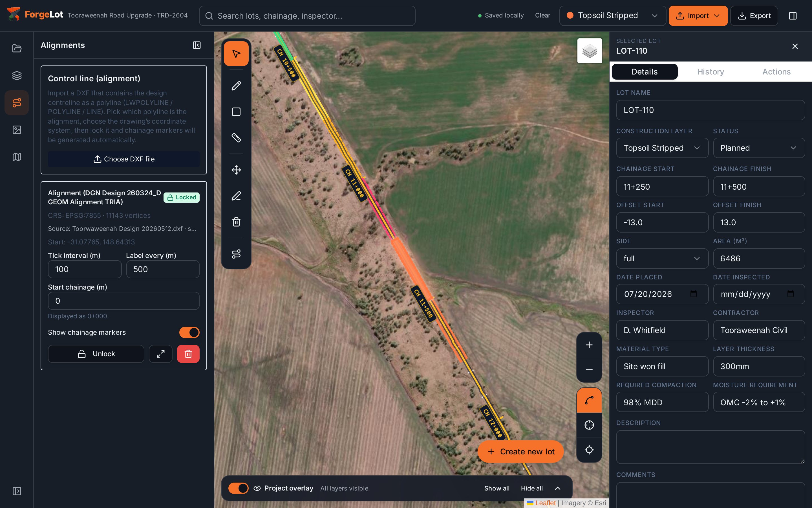
Task: Zoom in on the map
Action: click(x=589, y=345)
